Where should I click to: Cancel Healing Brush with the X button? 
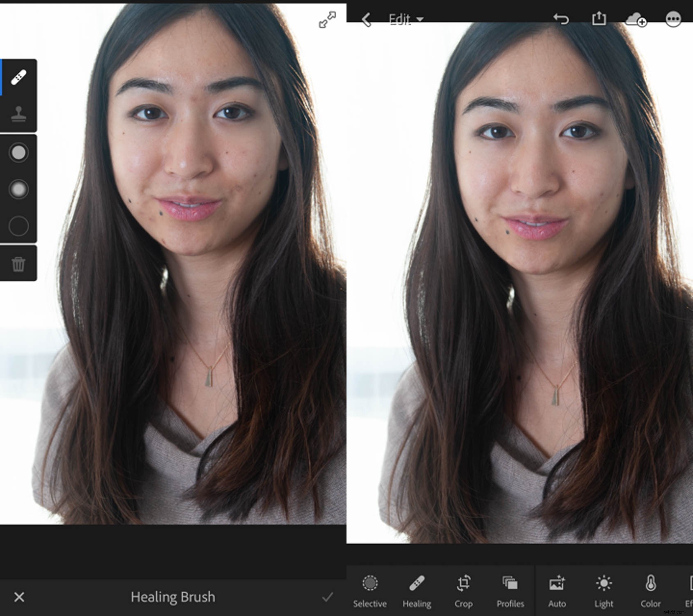click(19, 597)
